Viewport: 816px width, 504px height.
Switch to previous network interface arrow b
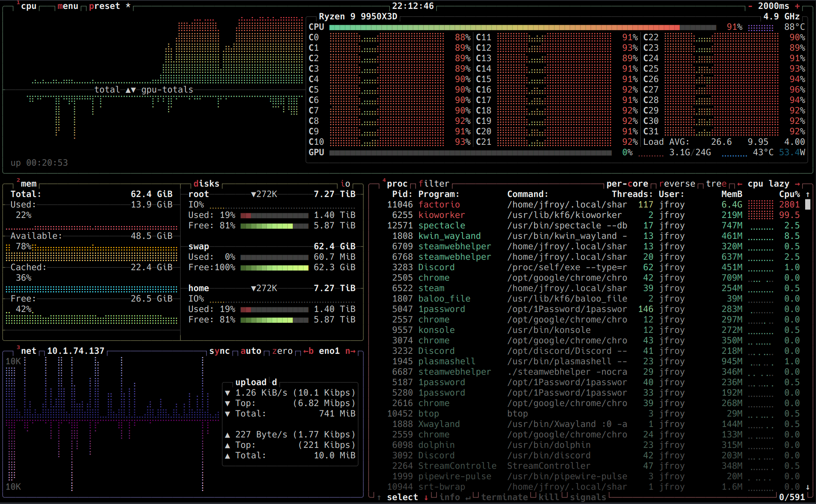(x=308, y=351)
